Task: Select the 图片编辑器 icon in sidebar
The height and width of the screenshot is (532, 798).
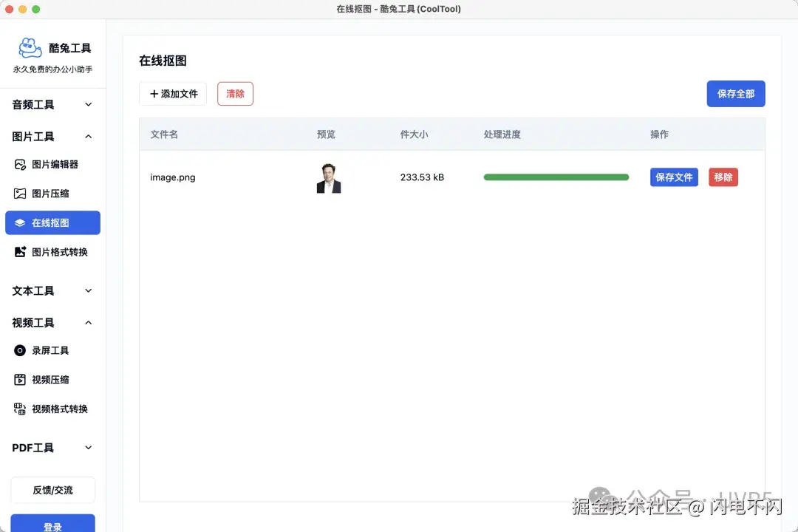Action: pos(20,164)
